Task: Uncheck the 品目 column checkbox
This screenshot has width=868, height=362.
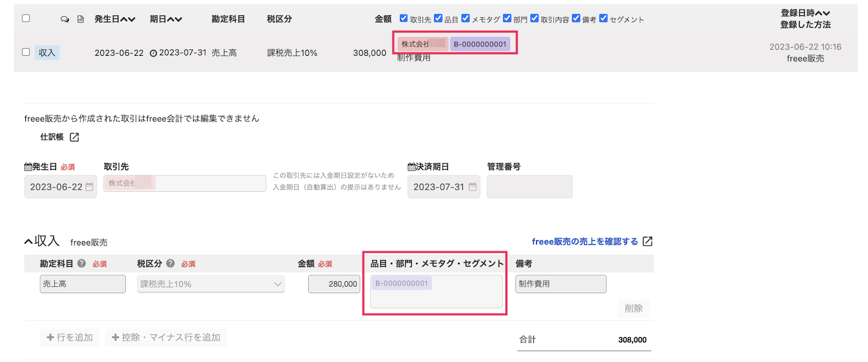Action: coord(438,18)
